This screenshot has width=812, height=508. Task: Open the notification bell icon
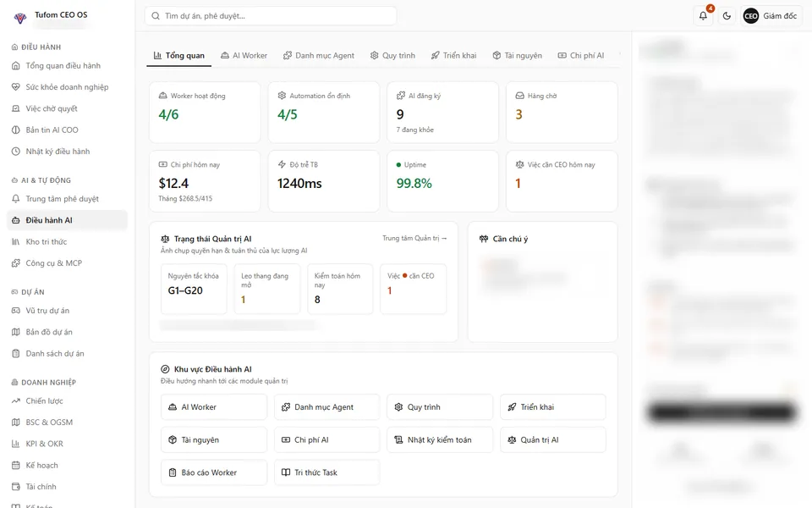tap(703, 16)
